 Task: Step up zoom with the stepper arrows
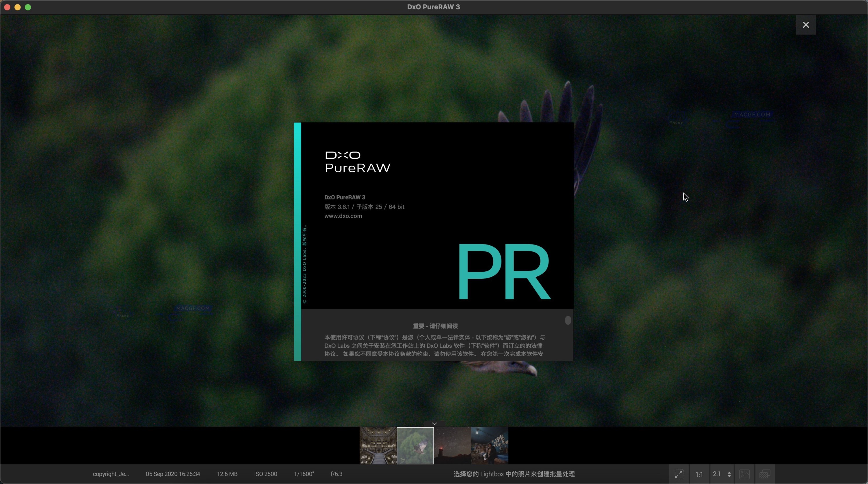coord(729,474)
